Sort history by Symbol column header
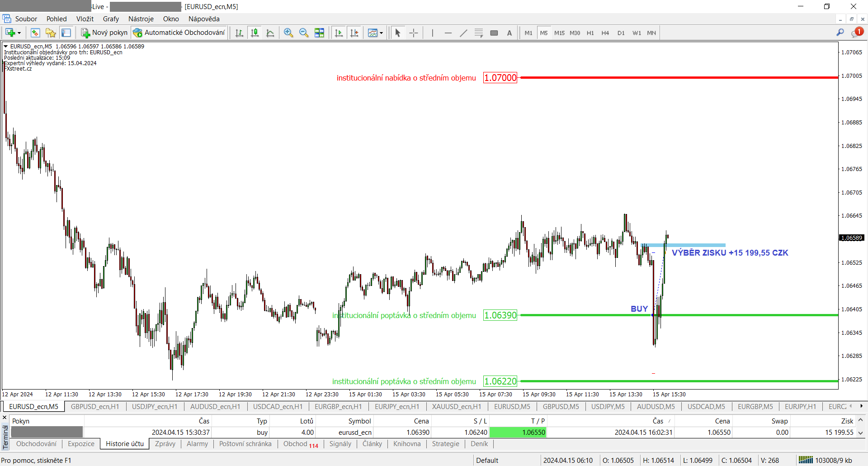868x466 pixels. 359,421
